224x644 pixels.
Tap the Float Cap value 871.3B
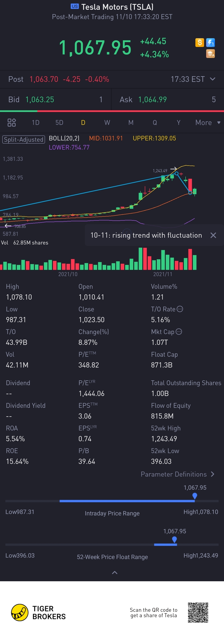point(162,365)
